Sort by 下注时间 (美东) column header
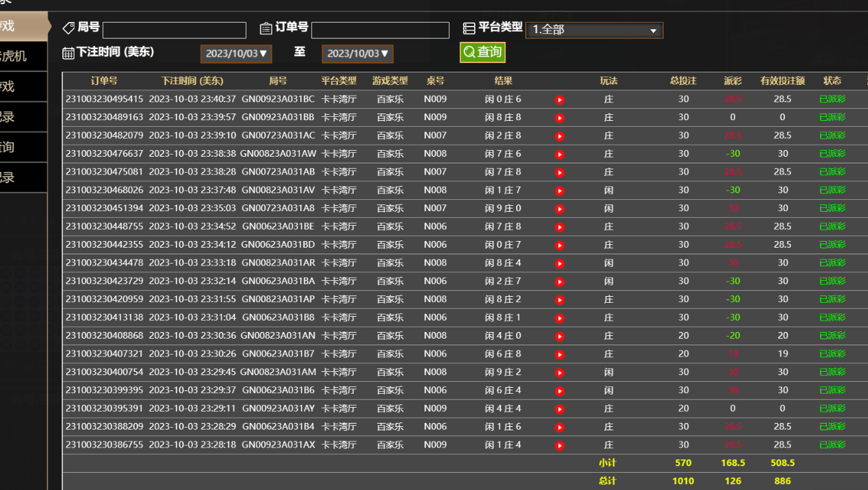Viewport: 868px width, 490px height. click(193, 81)
